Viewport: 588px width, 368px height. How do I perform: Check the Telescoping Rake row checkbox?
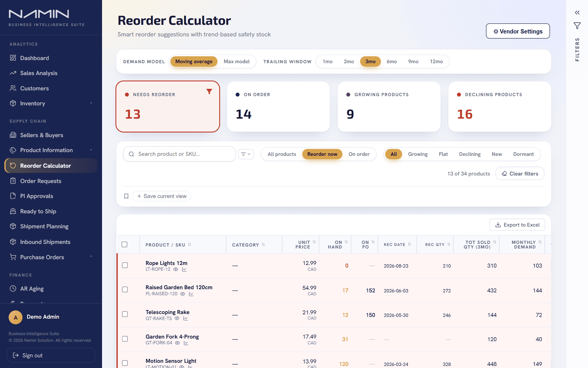[125, 314]
